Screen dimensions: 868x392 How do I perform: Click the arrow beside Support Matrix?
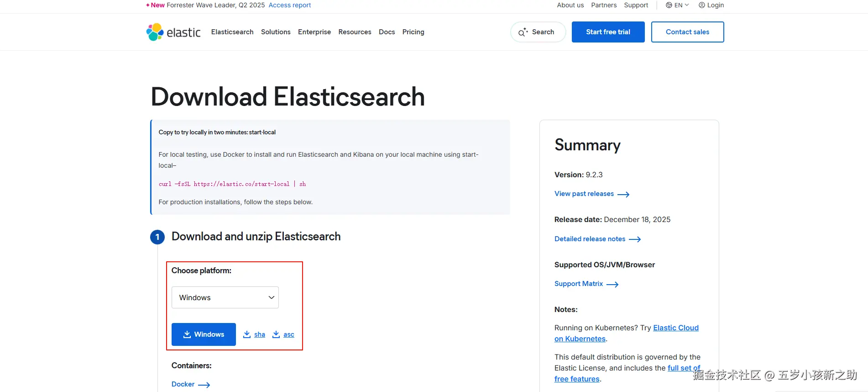[612, 284]
